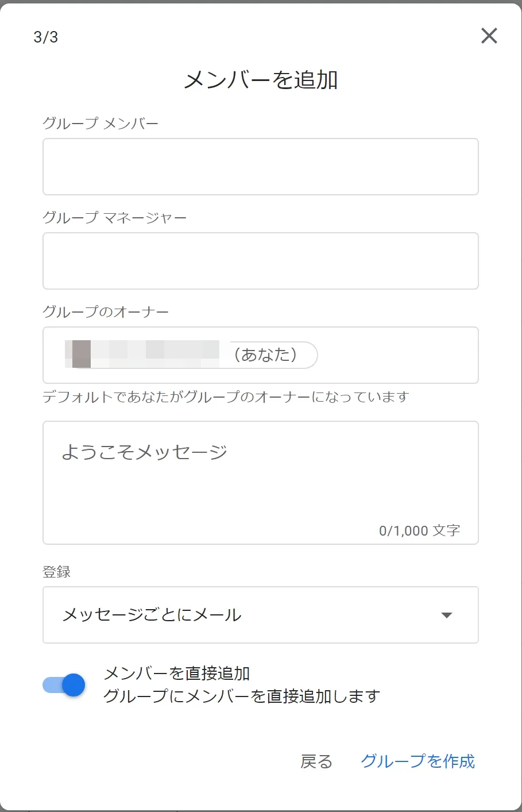
Task: Click the 登録 label above the dropdown
Action: 56,572
